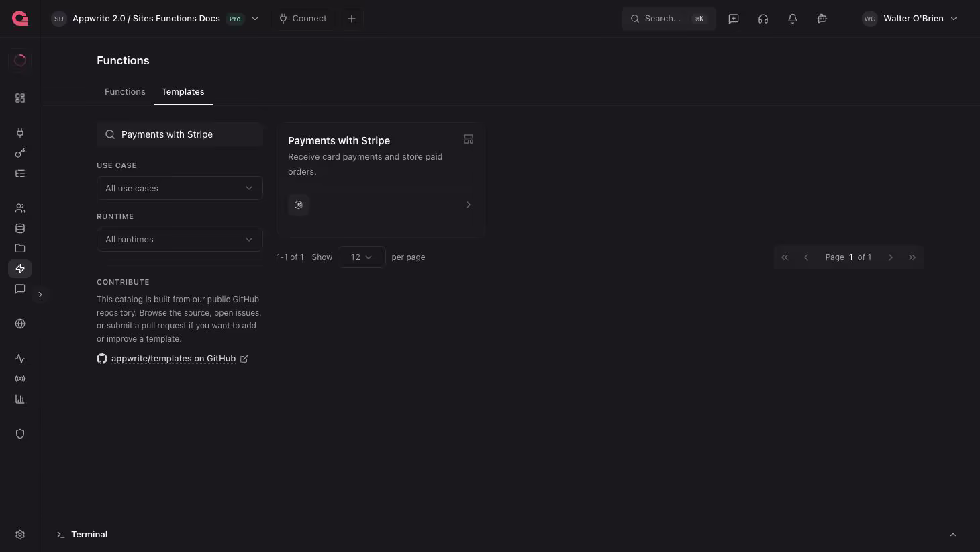Go to previous page of results
Screen dimensions: 980x552
[x=806, y=257]
